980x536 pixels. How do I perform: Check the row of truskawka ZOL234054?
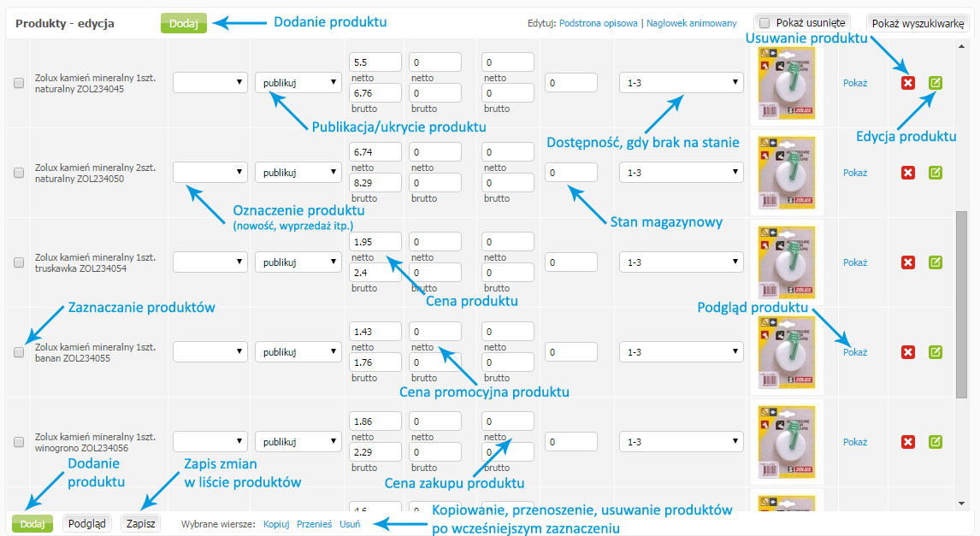coord(19,262)
